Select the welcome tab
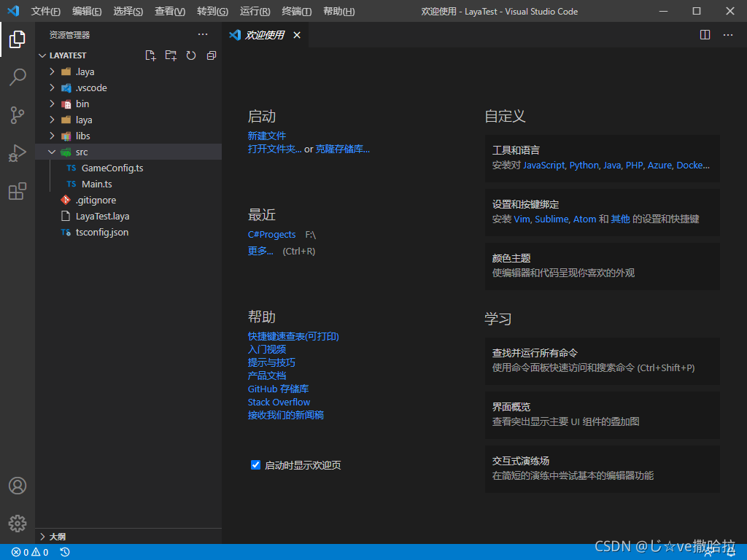The height and width of the screenshot is (560, 747). [265, 35]
